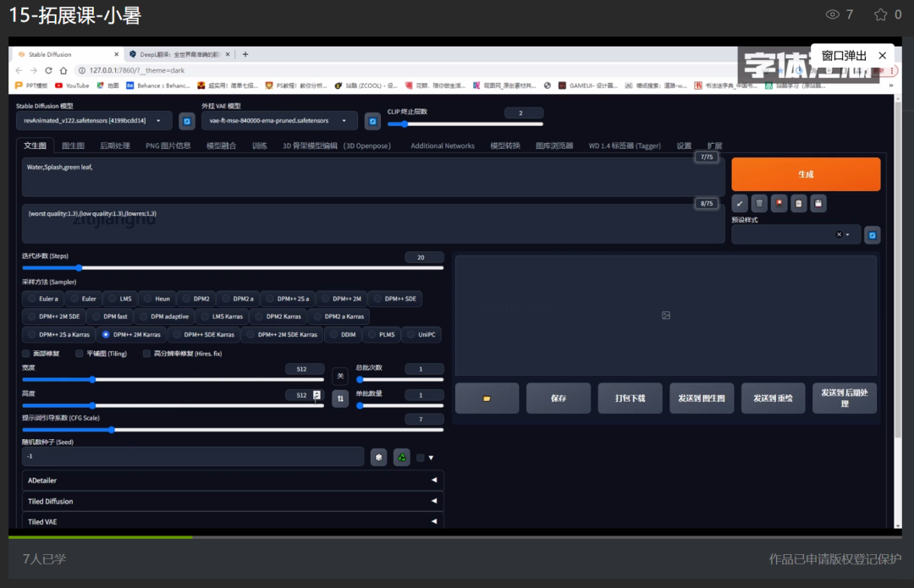Click the browser home icon

tap(63, 70)
